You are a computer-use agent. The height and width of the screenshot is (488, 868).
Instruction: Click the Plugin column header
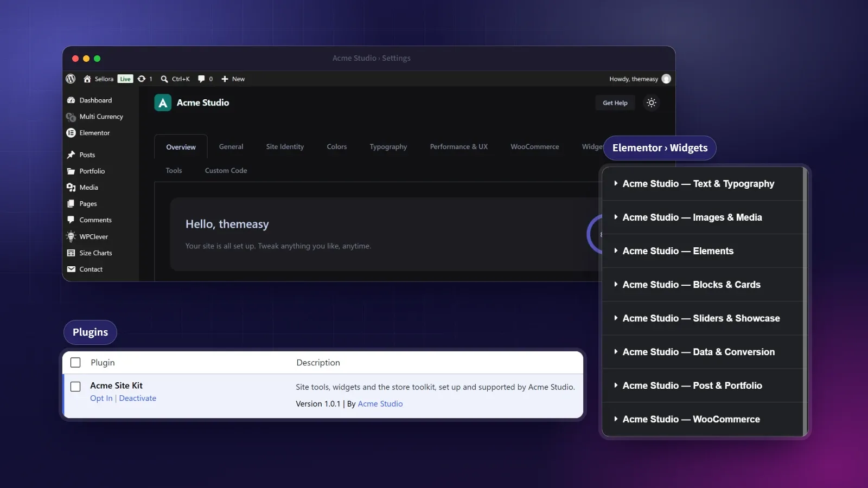point(103,363)
